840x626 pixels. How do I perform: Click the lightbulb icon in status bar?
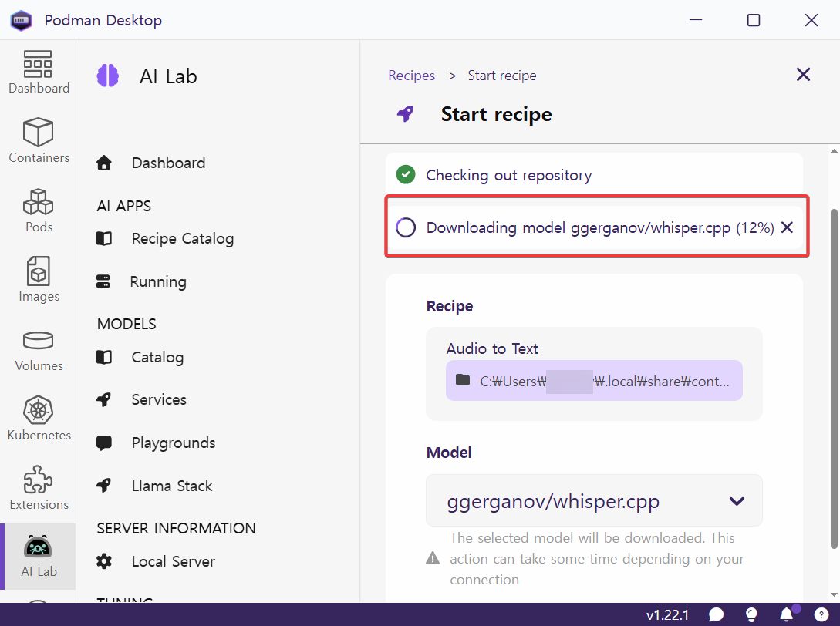coord(751,614)
